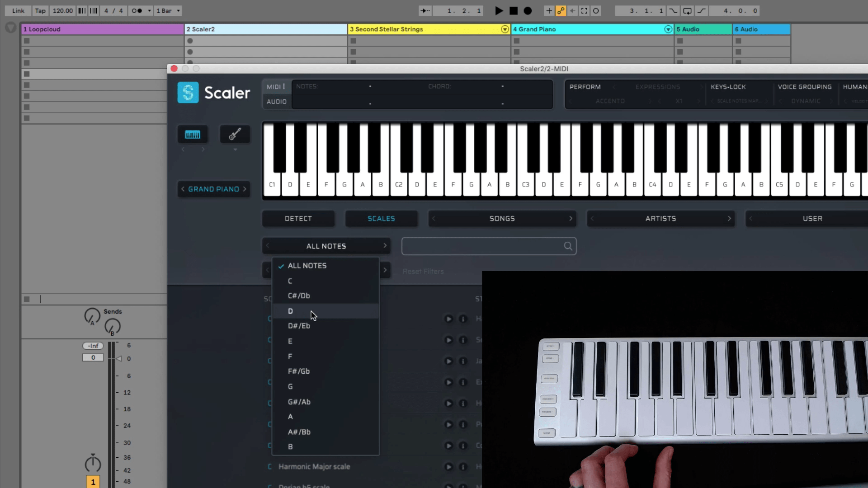The image size is (868, 488).
Task: Open the SCALES tab
Action: [381, 219]
